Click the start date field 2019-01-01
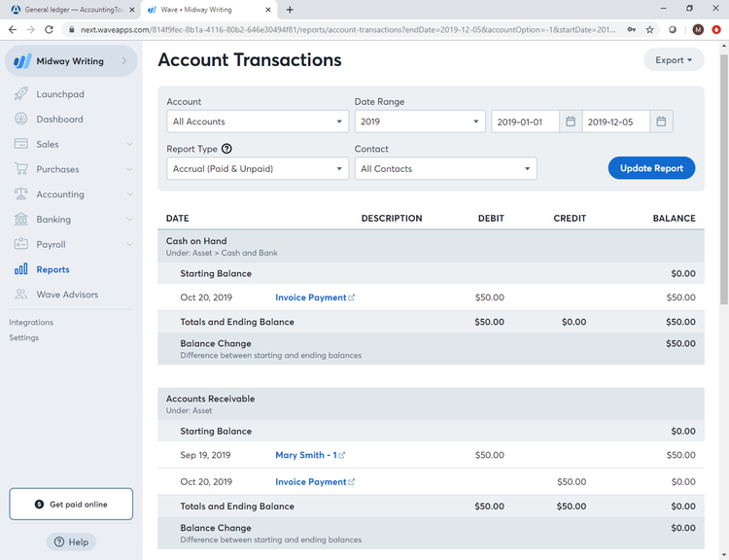 (x=525, y=122)
